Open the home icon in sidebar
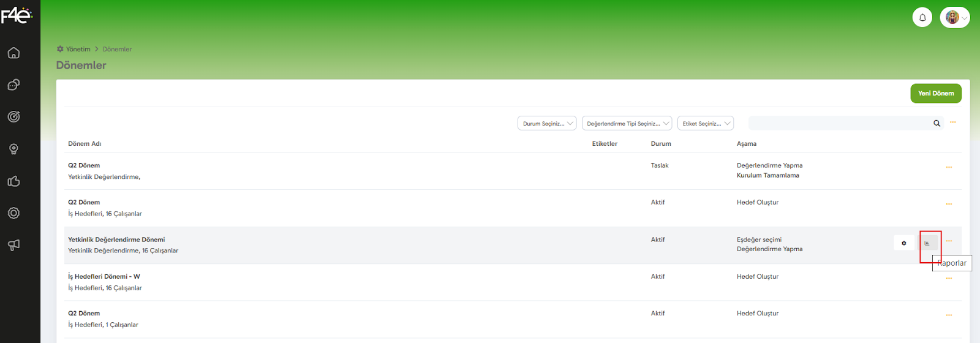This screenshot has height=343, width=980. [x=13, y=53]
